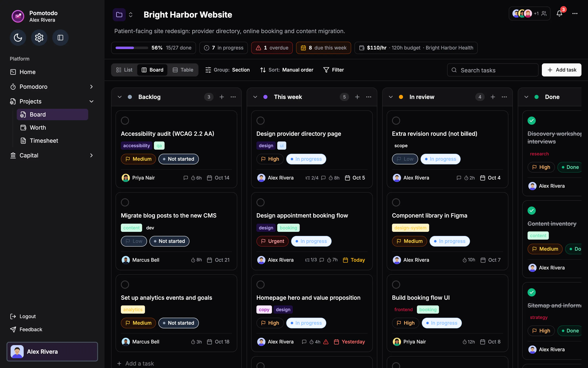Add a task to In review column plus icon
Screen dimensions: 588x368
click(493, 97)
